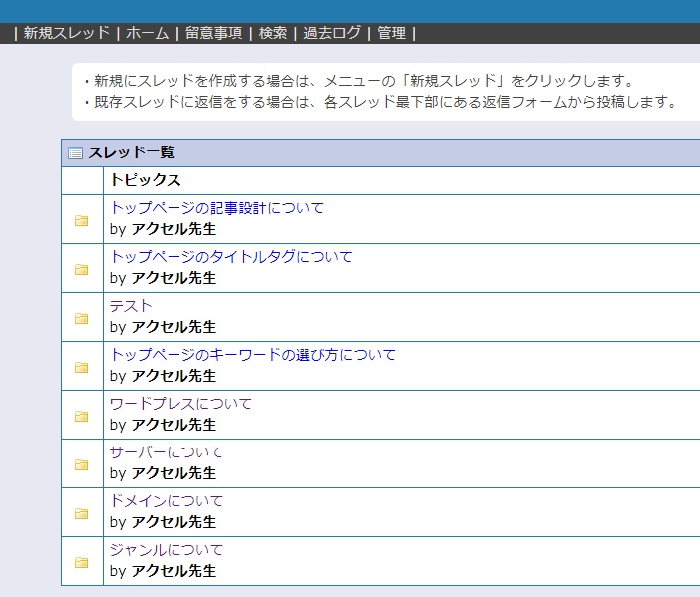
Task: Open 検索 in the menu bar
Action: point(273,33)
